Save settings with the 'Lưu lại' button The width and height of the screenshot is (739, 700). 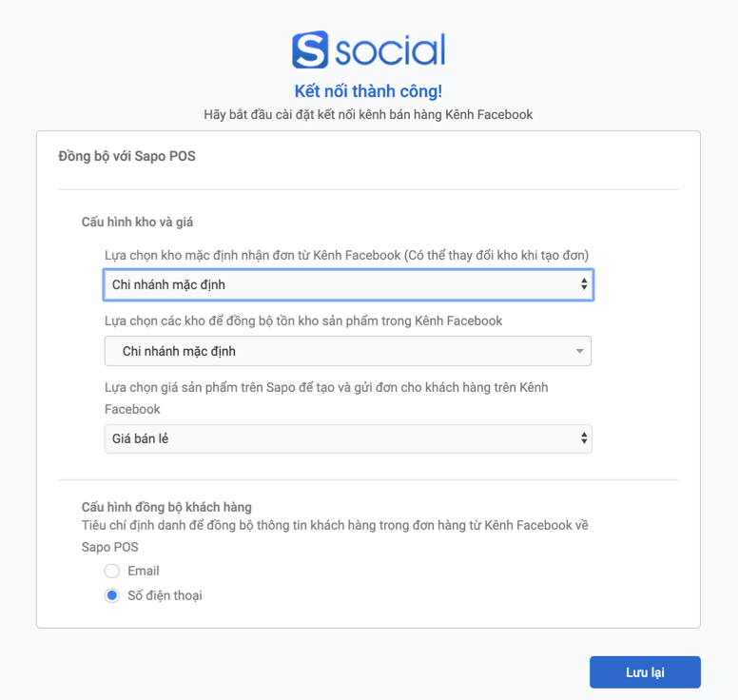point(645,672)
